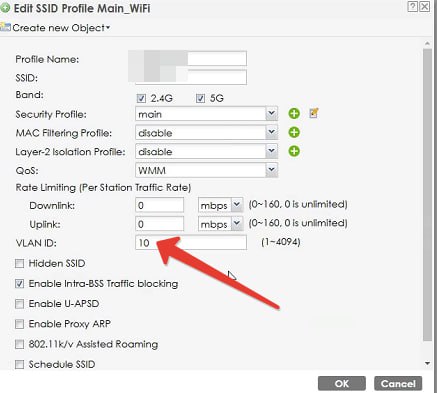This screenshot has width=437, height=393.
Task: Open the Uplink mbps unit dropdown
Action: tap(237, 224)
